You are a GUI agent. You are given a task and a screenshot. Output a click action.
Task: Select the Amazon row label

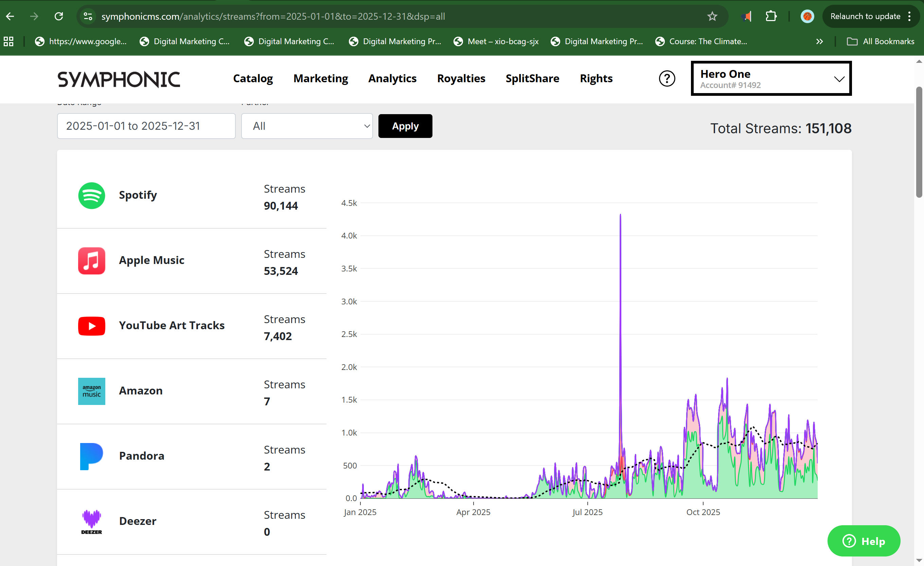[x=141, y=390]
